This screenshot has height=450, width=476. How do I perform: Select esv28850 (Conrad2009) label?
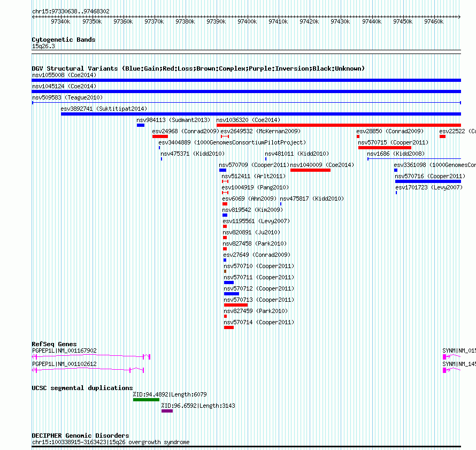390,131
